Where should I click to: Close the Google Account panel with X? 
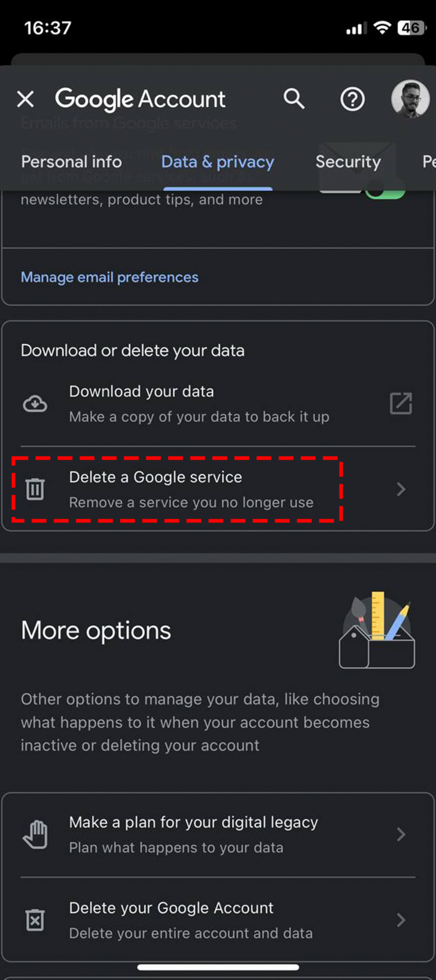click(26, 99)
